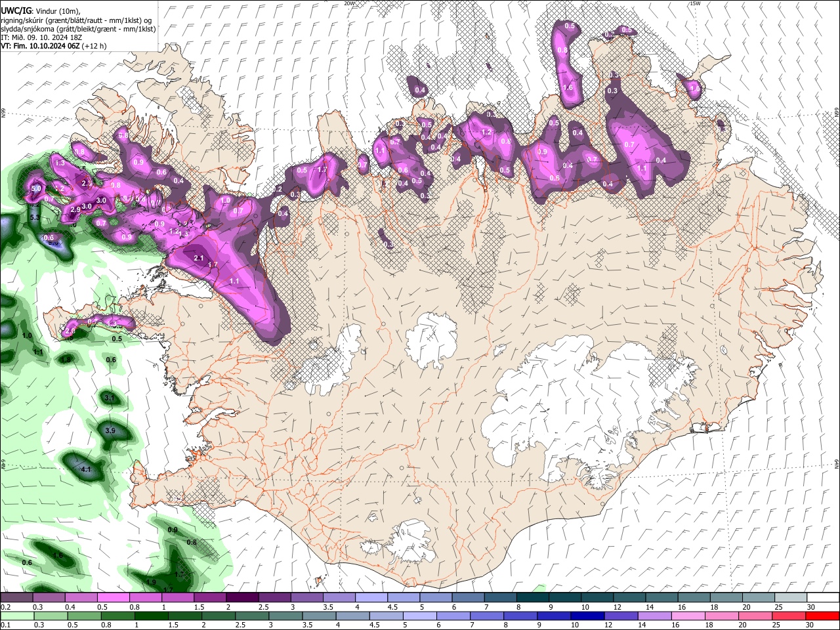Click the 5.0 precipitation value in the northwest
840x630 pixels.
(x=35, y=188)
